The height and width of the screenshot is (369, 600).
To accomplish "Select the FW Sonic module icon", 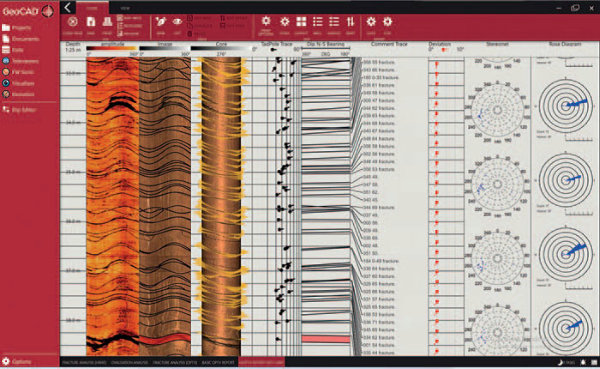I will (x=6, y=72).
